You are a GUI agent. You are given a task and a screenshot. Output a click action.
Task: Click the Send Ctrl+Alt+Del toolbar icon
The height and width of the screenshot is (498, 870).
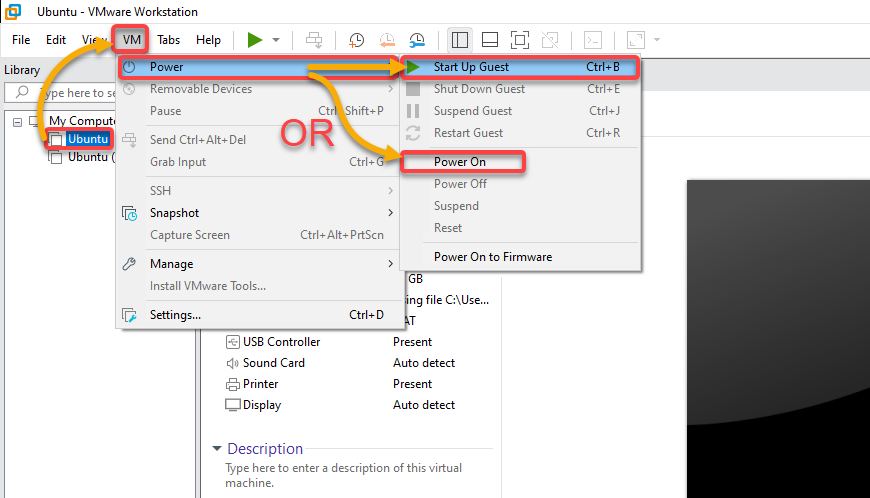point(314,40)
